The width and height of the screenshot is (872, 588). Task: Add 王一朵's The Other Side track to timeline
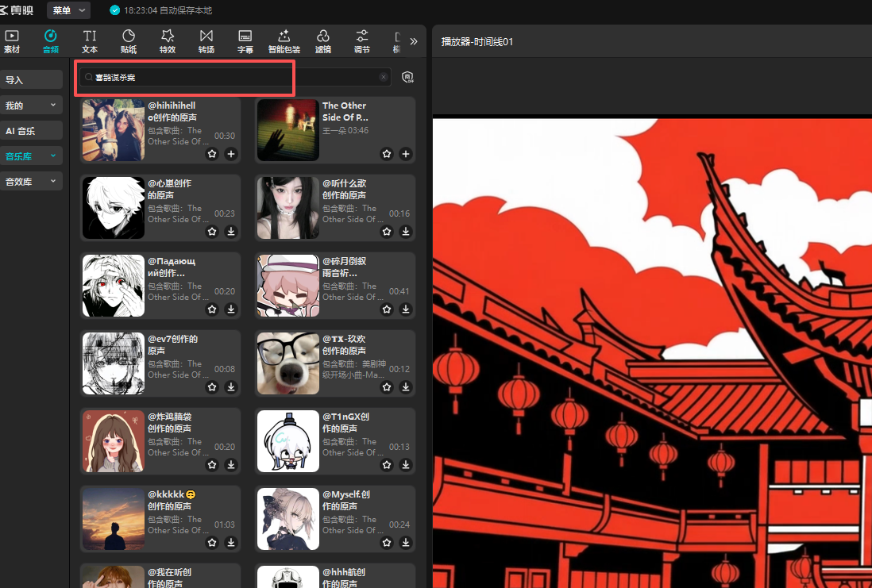[406, 154]
